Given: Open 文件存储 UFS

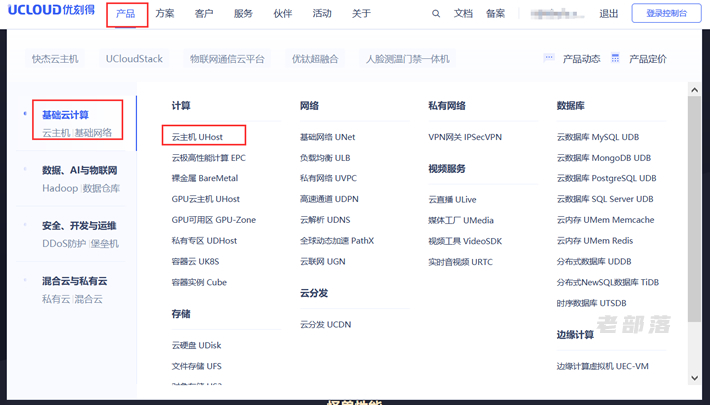Looking at the screenshot, I should coord(196,366).
